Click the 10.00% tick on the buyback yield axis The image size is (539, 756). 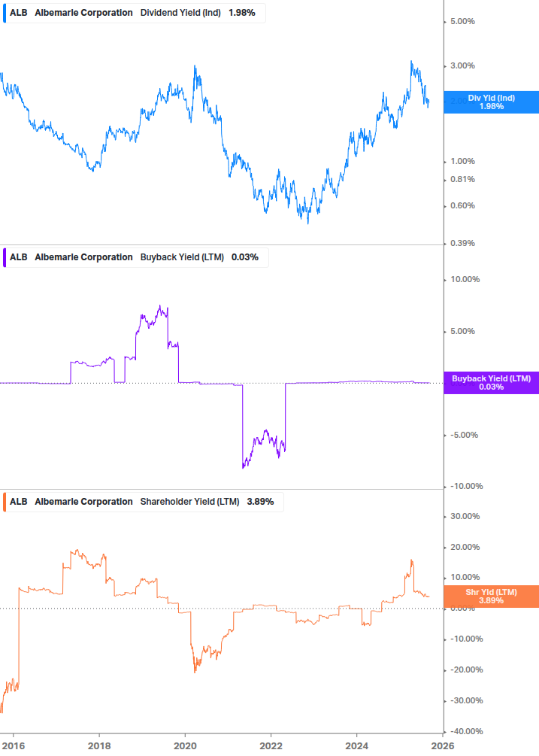point(465,279)
